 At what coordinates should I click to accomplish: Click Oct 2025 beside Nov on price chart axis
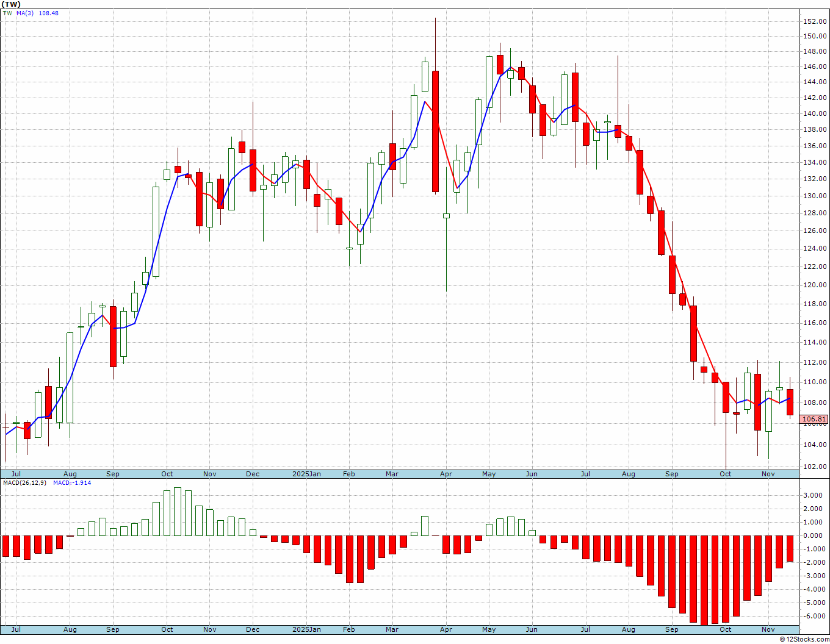pyautogui.click(x=725, y=474)
